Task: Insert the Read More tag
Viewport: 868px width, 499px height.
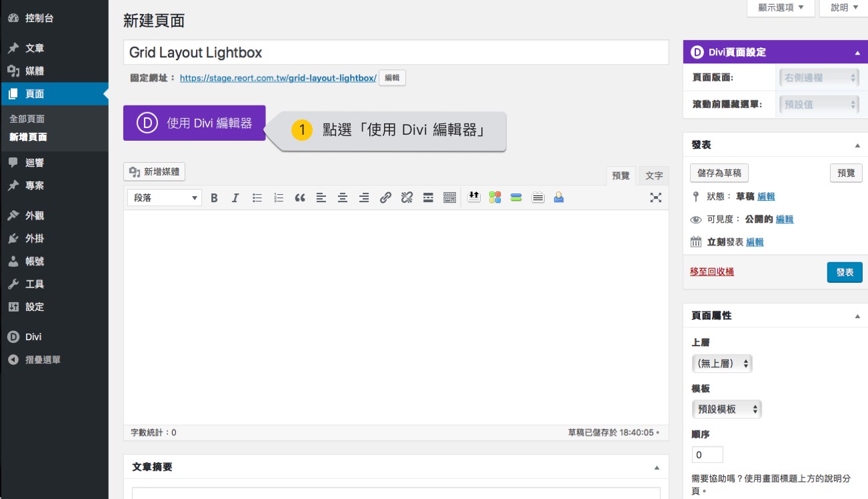Action: [429, 197]
